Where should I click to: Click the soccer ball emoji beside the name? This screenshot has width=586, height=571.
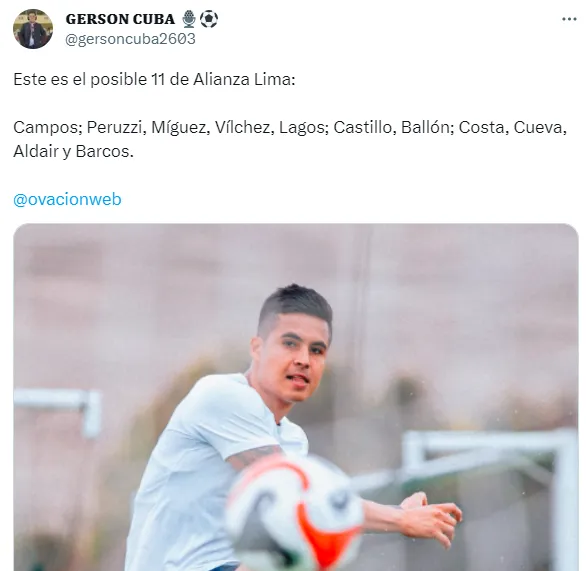pyautogui.click(x=209, y=19)
